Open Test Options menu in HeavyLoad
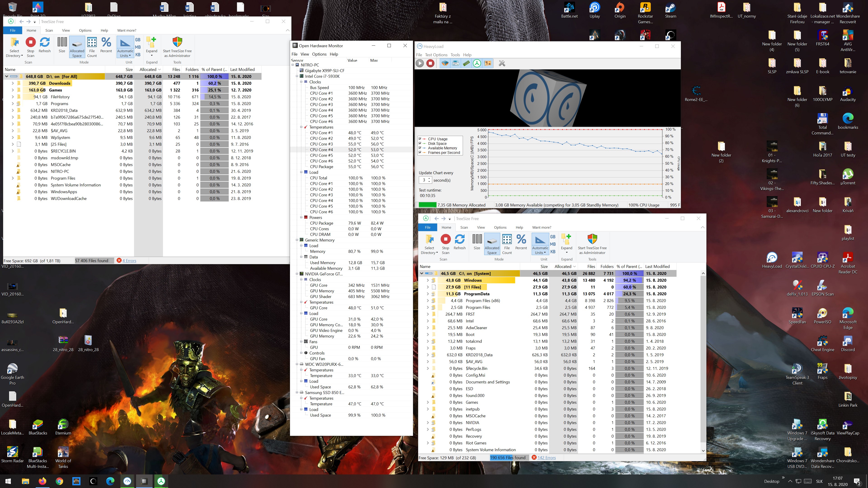Image resolution: width=868 pixels, height=488 pixels. click(x=436, y=54)
